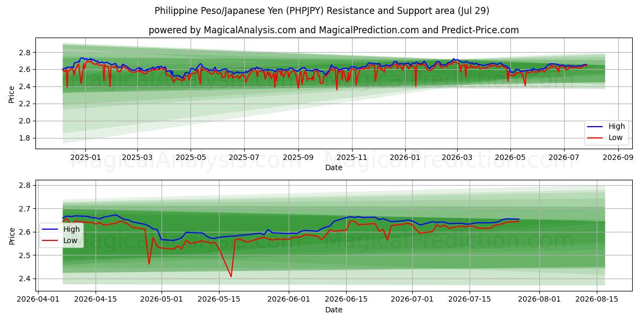
Task: Click the '2026-08-01' tick label on the bottom chart
Action: pos(539,300)
